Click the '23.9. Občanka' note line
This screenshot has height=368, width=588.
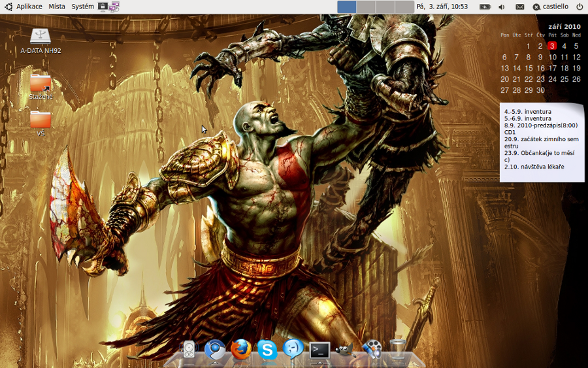(539, 153)
